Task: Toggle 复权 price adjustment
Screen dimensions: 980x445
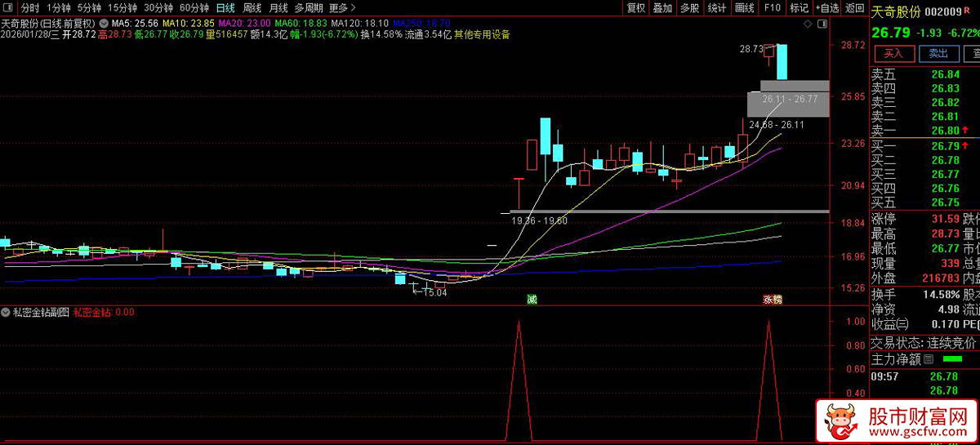Action: point(635,8)
